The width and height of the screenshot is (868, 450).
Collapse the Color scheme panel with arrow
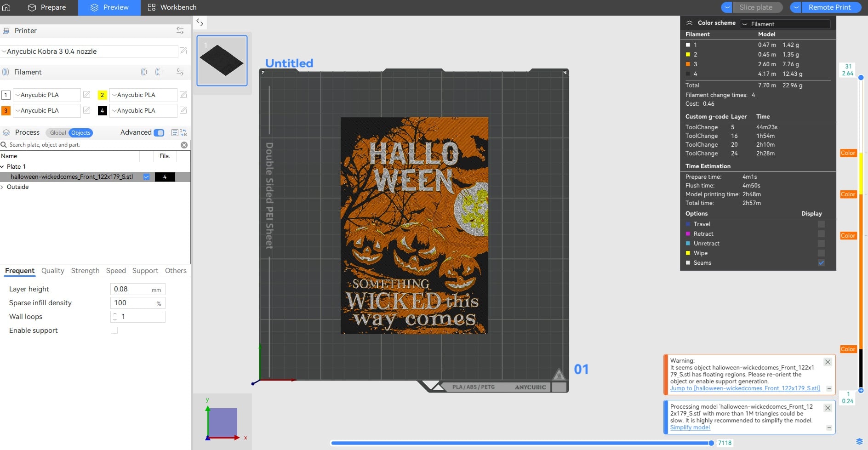[689, 23]
